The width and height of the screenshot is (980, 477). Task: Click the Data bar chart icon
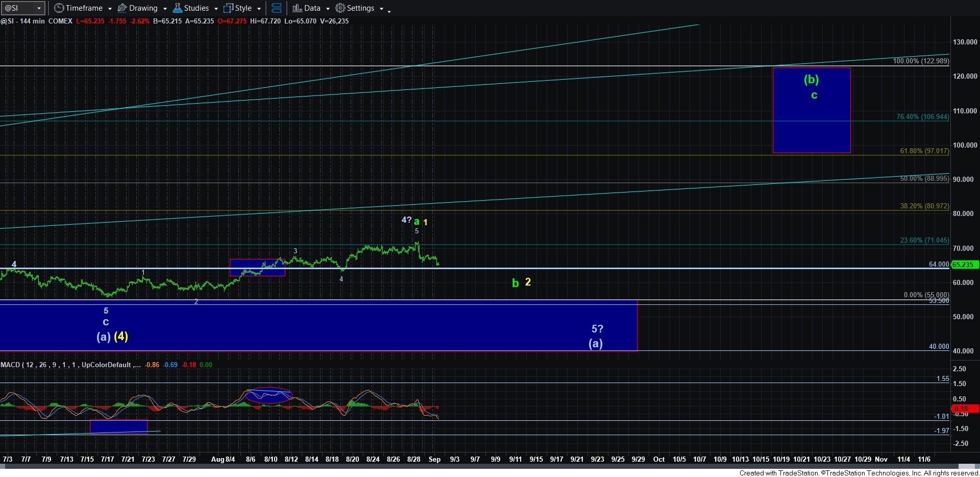(x=297, y=8)
